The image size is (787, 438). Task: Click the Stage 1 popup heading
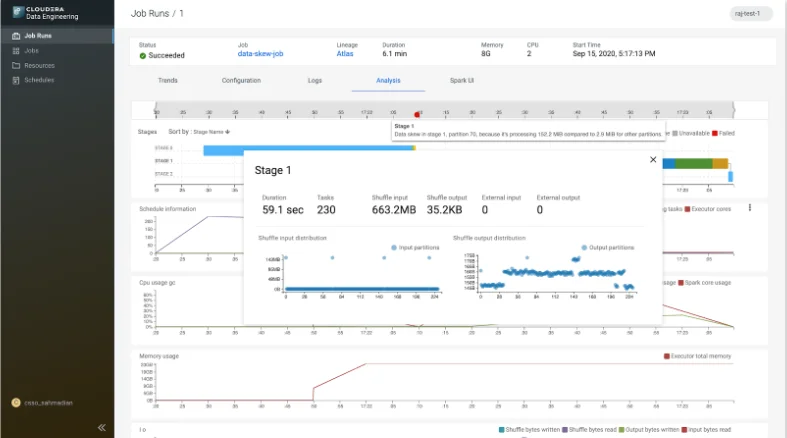click(x=273, y=171)
